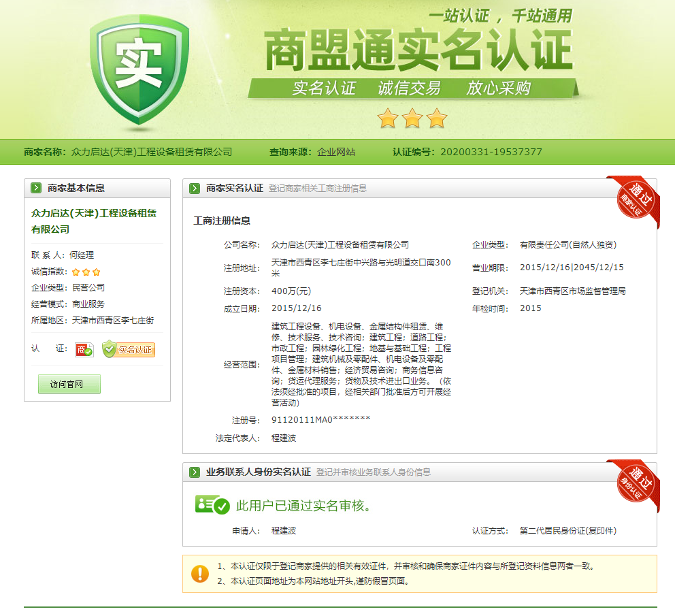Click the 商盟通实名认证 banner title
The width and height of the screenshot is (675, 616).
click(x=418, y=50)
